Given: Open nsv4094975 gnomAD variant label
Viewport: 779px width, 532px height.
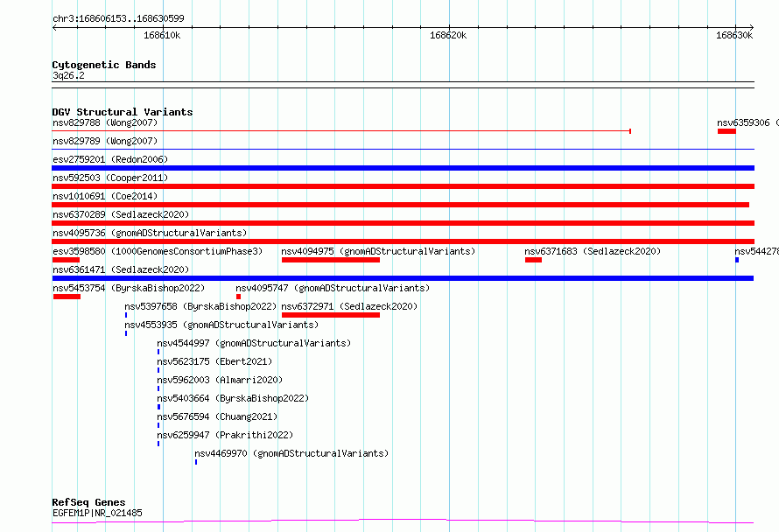Looking at the screenshot, I should [378, 251].
